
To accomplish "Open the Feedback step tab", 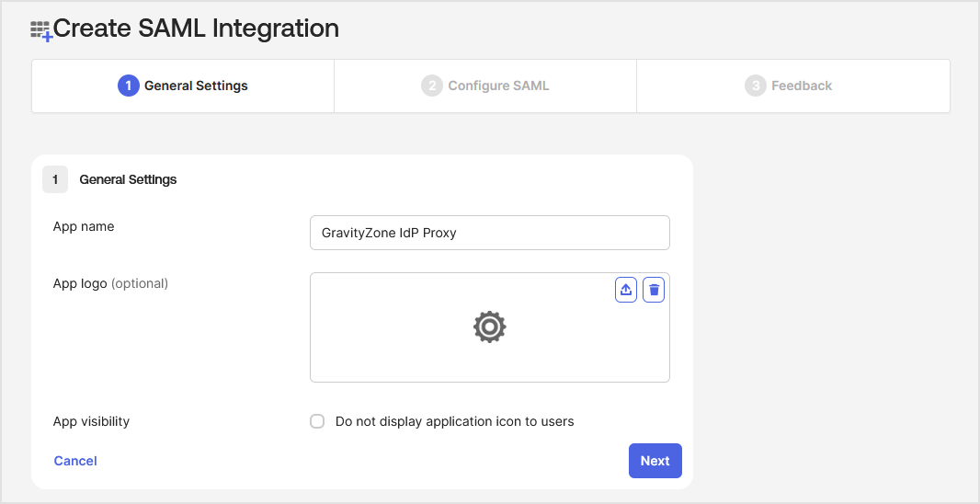I will point(793,86).
